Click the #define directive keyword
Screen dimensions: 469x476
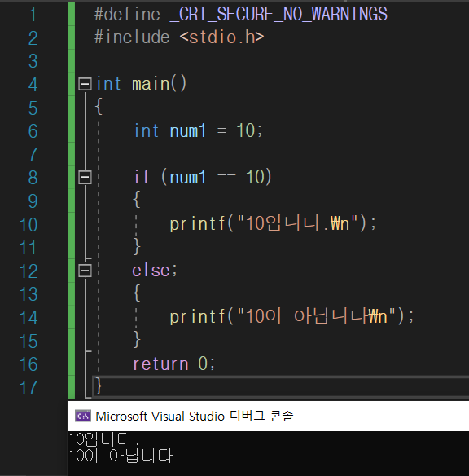click(127, 15)
